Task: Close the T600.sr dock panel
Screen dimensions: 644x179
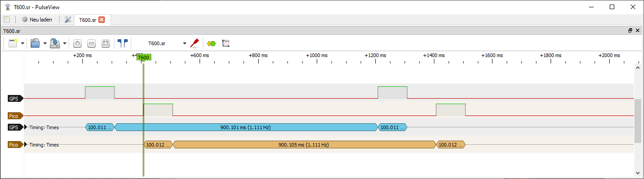Action: click(x=638, y=31)
